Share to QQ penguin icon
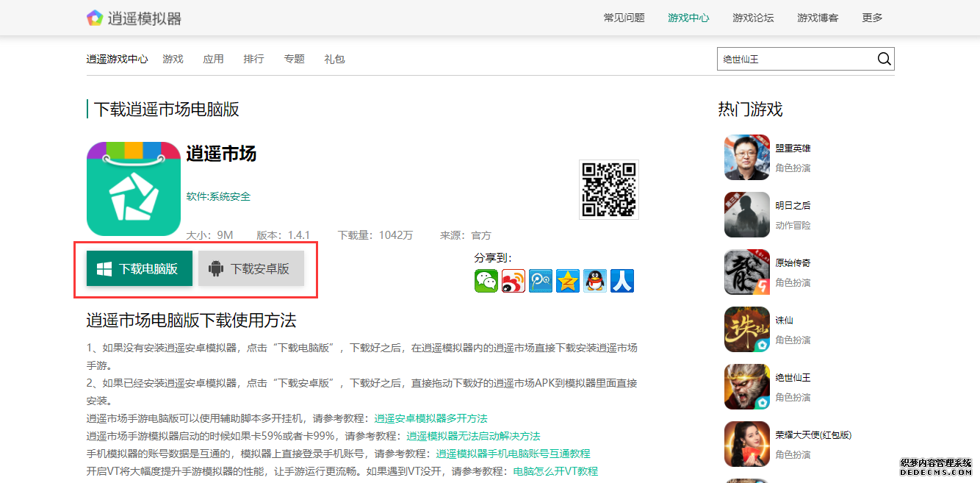980x483 pixels. tap(595, 281)
